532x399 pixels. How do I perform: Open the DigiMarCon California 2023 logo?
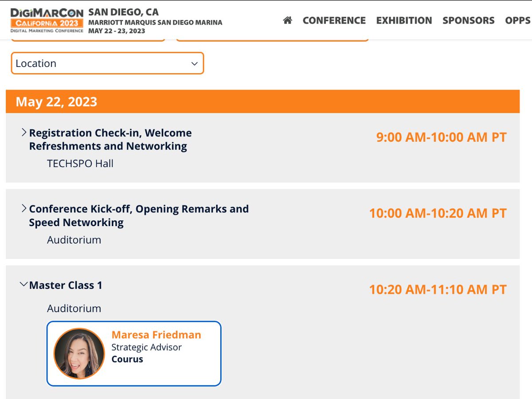coord(47,20)
